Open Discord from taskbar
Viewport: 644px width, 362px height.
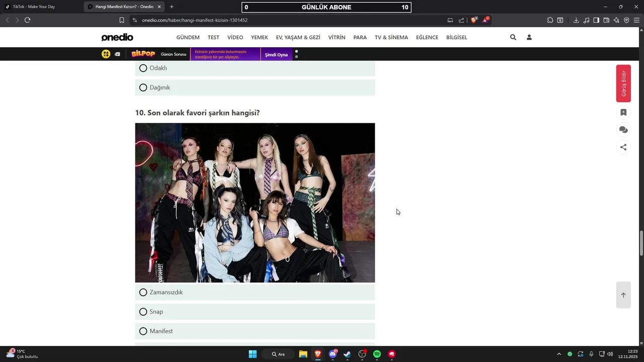coord(333,354)
